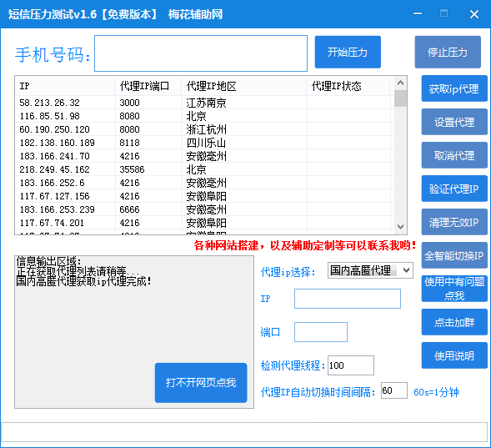Minimize the 短信压力测试 window

coord(418,14)
